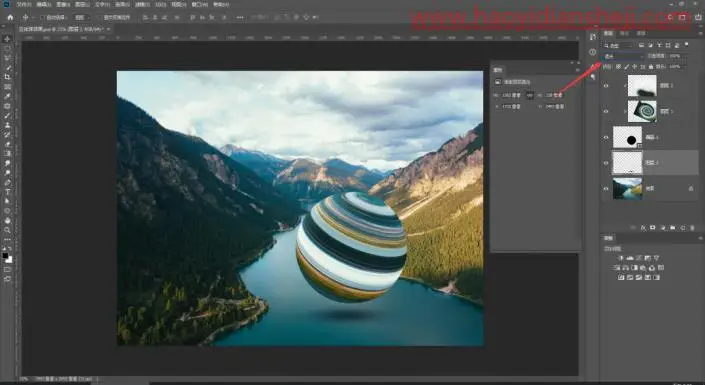Select the Horizontal Type tool
This screenshot has height=385, width=705.
[x=7, y=192]
